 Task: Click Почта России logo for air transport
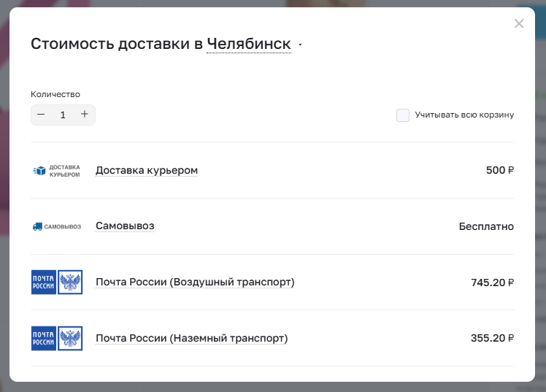pyautogui.click(x=57, y=282)
